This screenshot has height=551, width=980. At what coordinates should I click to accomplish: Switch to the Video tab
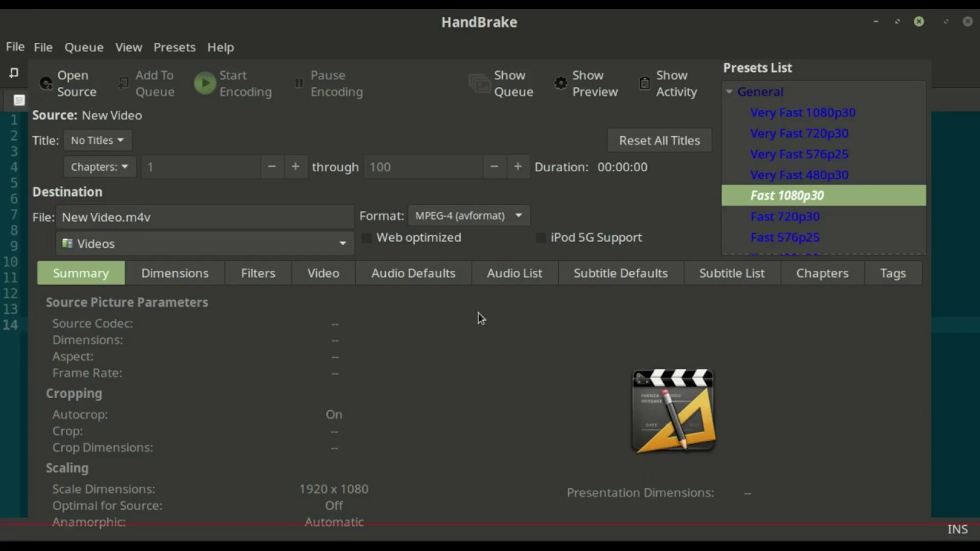323,273
